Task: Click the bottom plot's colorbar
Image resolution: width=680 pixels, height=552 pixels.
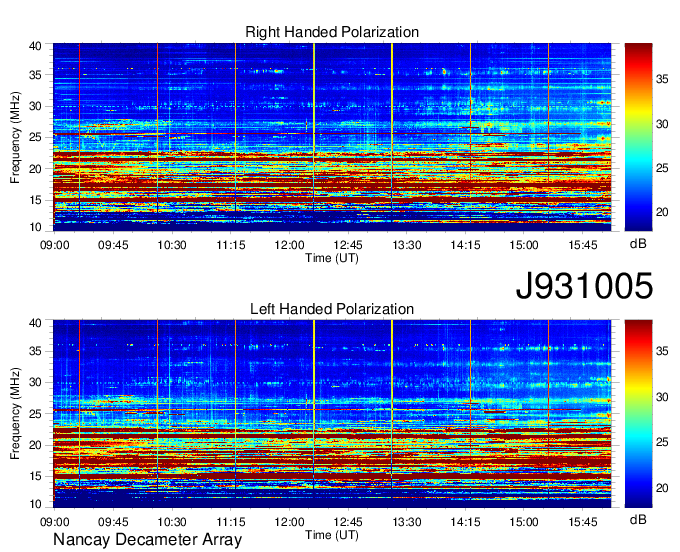Action: tap(638, 414)
